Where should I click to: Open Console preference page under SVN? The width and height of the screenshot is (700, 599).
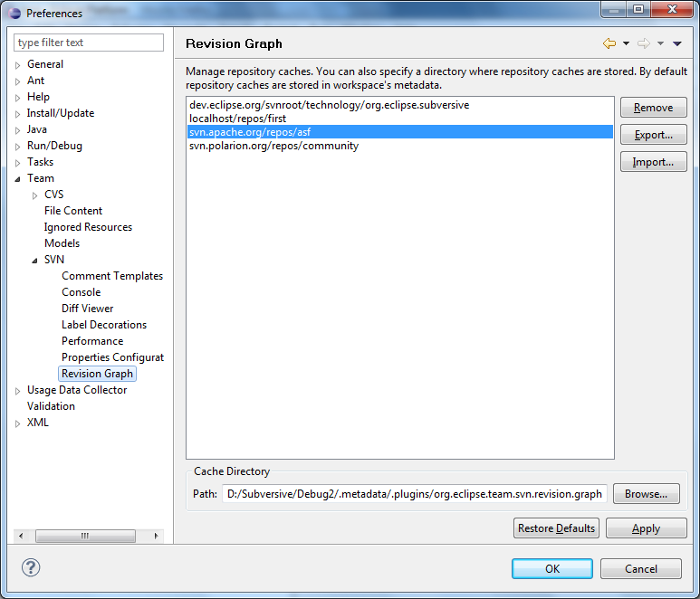[82, 292]
